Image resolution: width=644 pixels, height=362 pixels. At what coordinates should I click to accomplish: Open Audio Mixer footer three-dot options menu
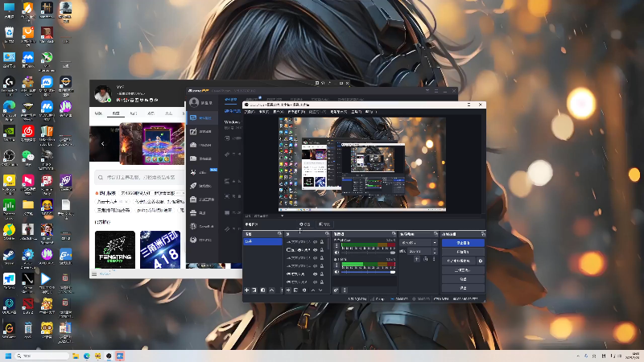click(x=345, y=290)
